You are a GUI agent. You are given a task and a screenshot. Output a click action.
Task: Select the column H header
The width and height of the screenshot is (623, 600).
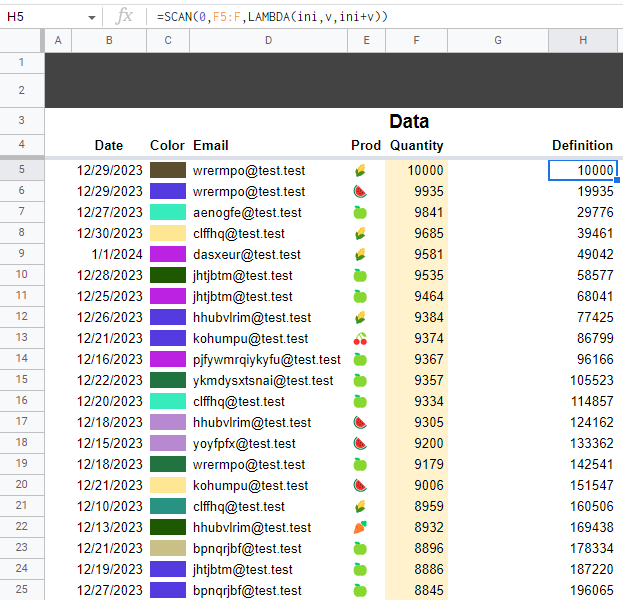pos(583,40)
